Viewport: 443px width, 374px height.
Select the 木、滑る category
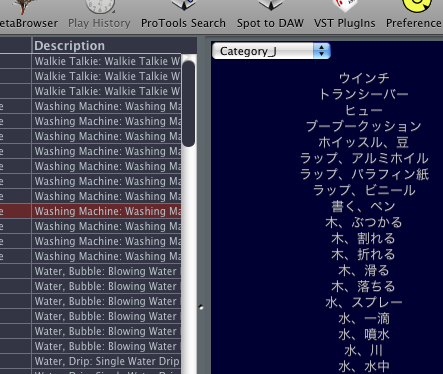tap(364, 270)
